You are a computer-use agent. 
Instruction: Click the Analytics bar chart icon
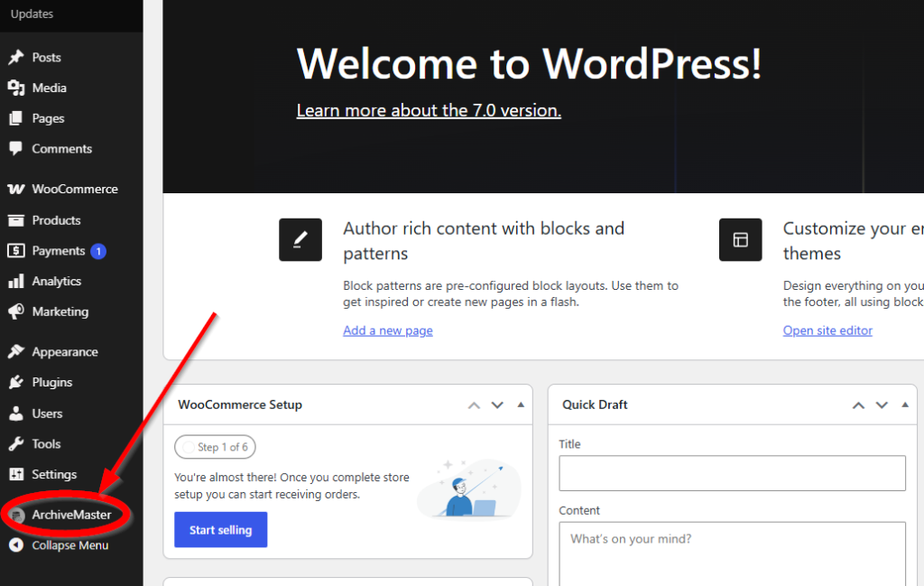(16, 281)
